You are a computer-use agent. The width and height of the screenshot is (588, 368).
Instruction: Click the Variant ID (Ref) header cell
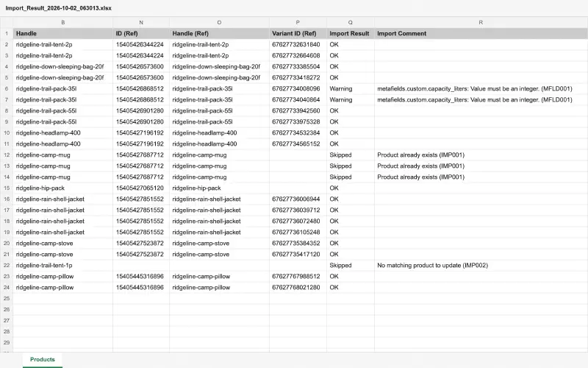point(298,33)
